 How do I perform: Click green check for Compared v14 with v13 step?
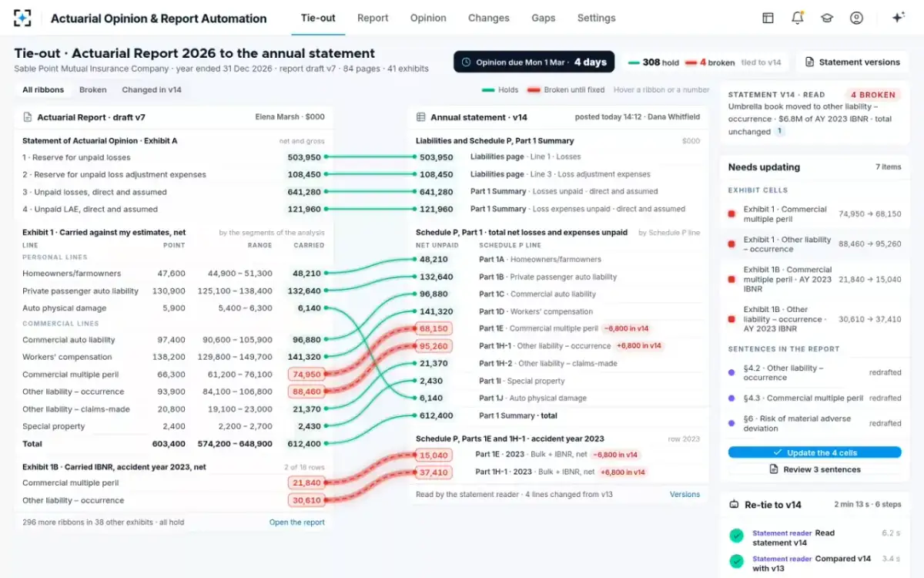tap(736, 561)
